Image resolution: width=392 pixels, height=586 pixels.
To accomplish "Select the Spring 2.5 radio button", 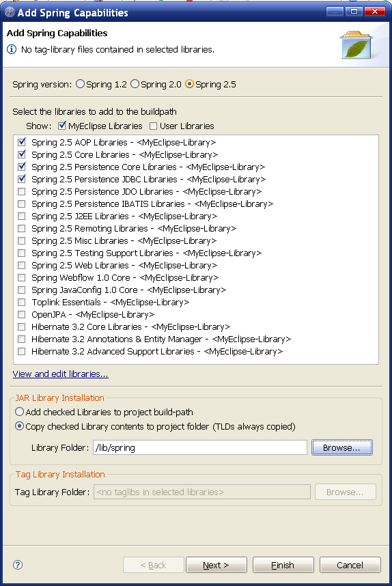I will (x=189, y=84).
